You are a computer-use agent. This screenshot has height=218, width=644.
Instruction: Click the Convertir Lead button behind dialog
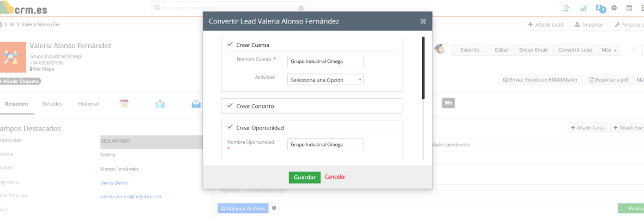(575, 50)
